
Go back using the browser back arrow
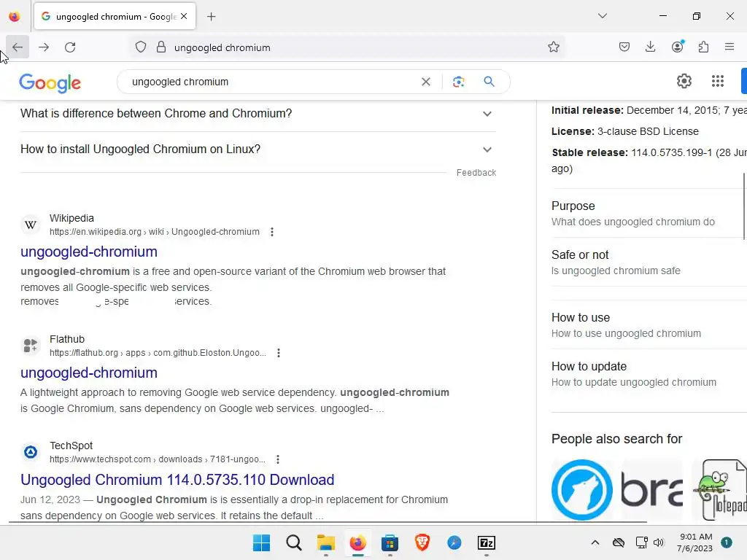click(x=18, y=47)
